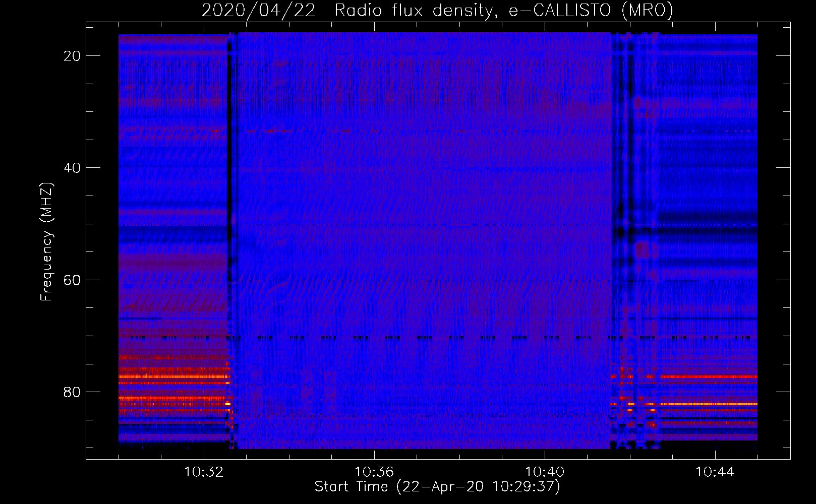The image size is (816, 504).
Task: Click the 80 MHz tick label
Action: tap(72, 392)
